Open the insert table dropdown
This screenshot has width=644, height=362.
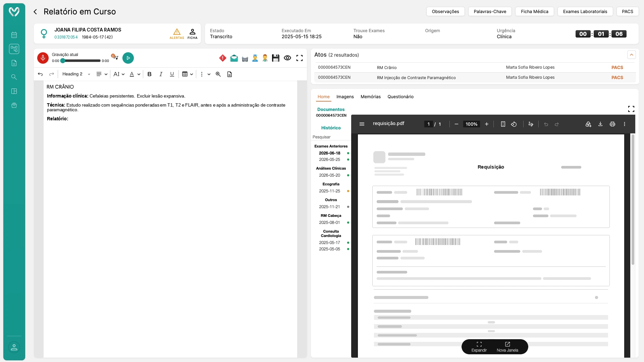pos(187,74)
